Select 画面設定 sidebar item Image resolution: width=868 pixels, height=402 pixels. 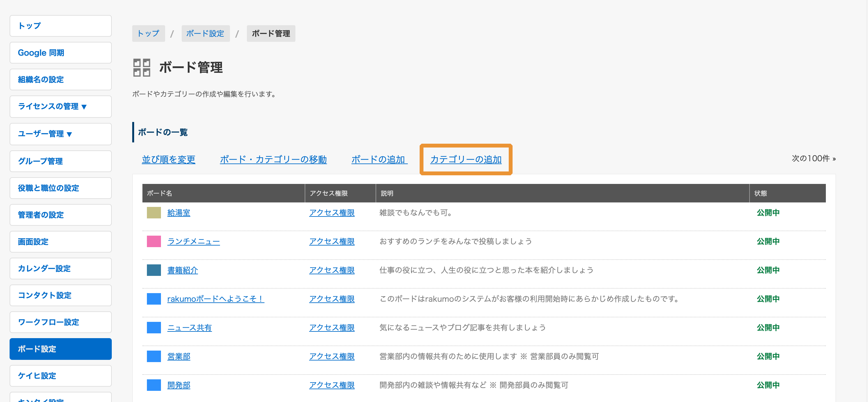61,242
